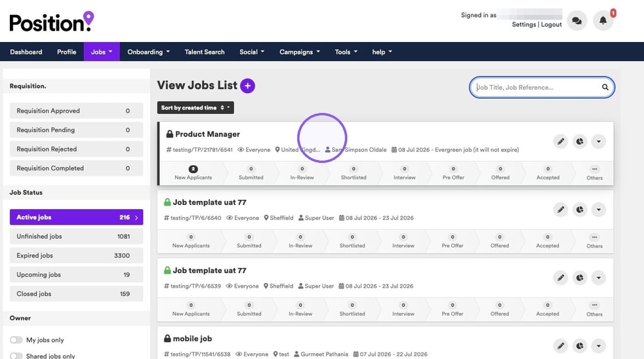Toggle My jobs only switch
The image size is (644, 359).
(x=16, y=340)
